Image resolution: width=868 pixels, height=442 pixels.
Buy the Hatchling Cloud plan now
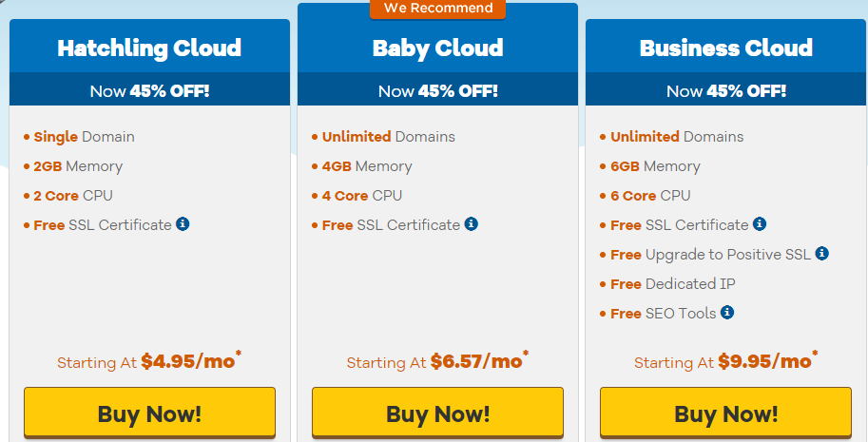click(149, 413)
